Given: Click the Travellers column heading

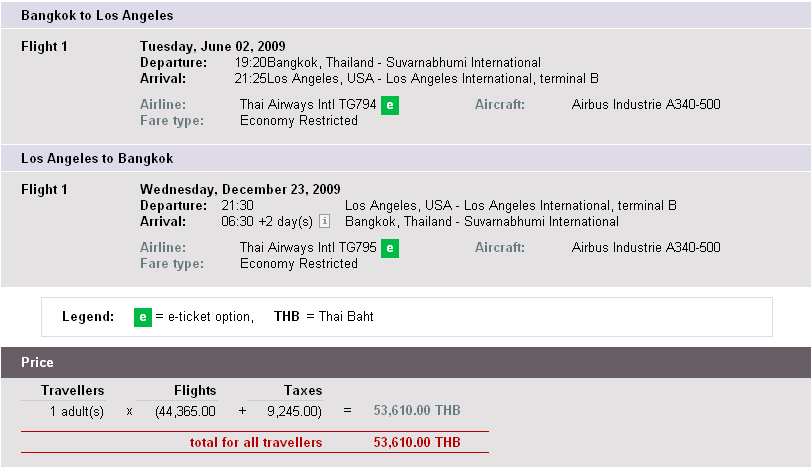Looking at the screenshot, I should point(72,390).
